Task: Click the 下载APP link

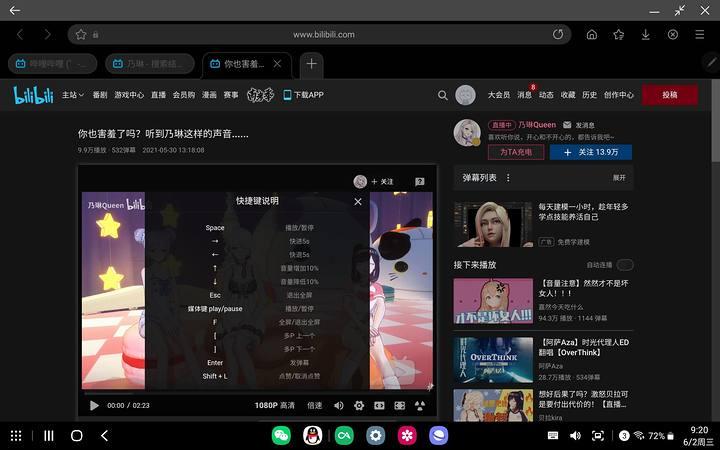Action: [304, 95]
